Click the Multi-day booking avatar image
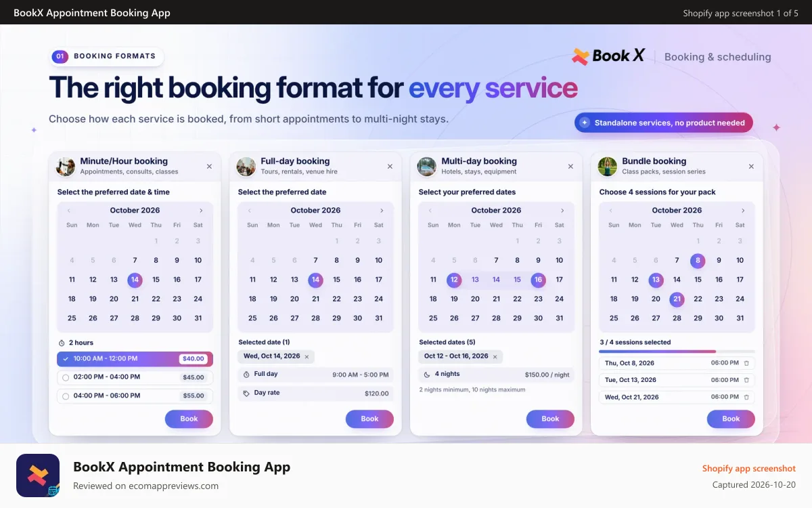Viewport: 812px width, 508px height. click(x=427, y=167)
